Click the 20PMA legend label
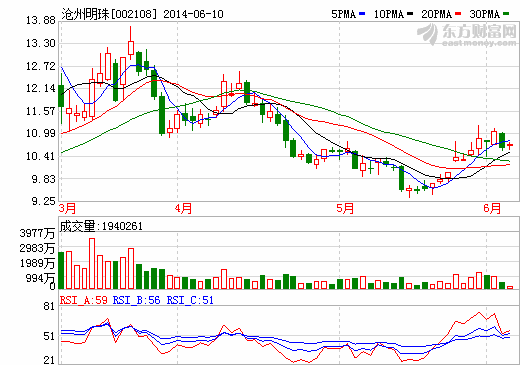The image size is (520, 365). coord(437,14)
